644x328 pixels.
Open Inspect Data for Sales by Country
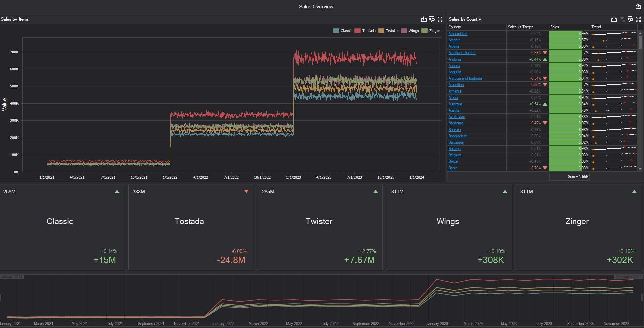click(630, 19)
